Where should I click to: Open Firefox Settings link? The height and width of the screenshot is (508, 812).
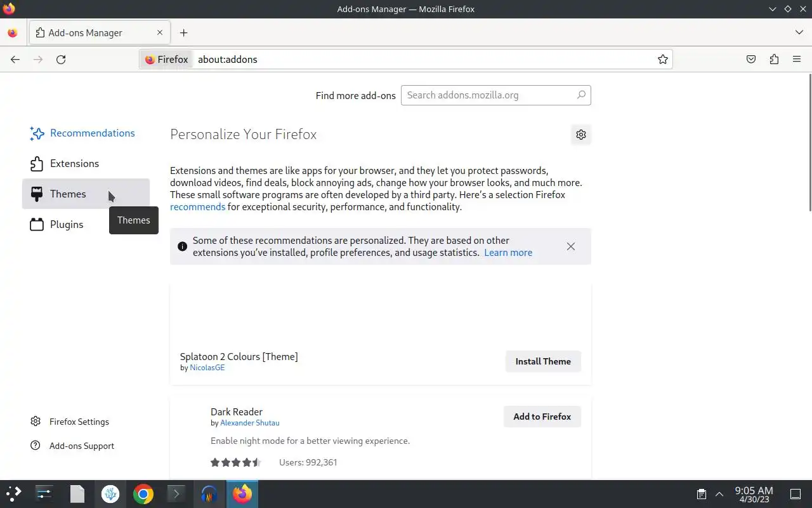pyautogui.click(x=70, y=422)
